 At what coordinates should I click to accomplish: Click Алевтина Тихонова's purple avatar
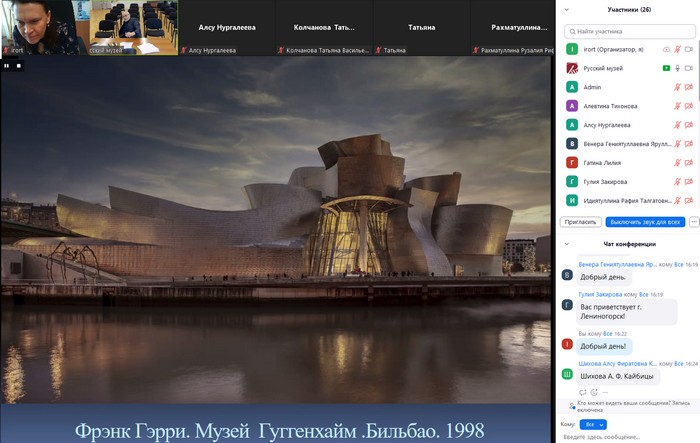(x=572, y=106)
